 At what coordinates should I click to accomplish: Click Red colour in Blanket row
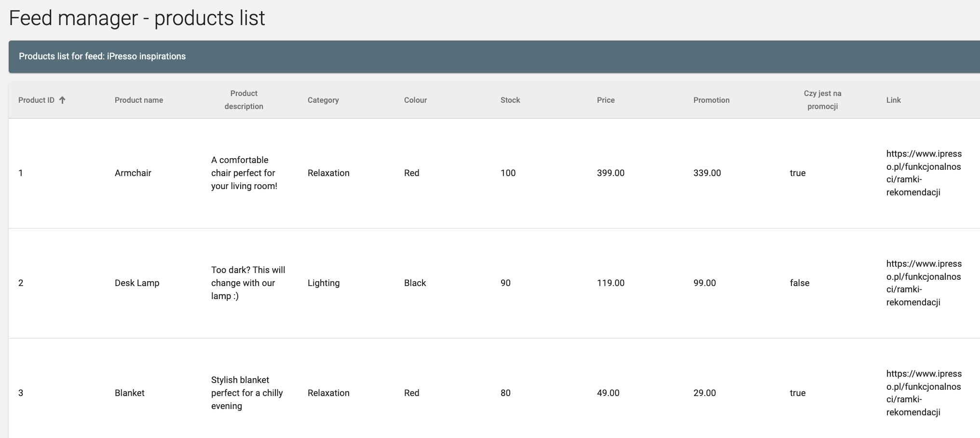pyautogui.click(x=411, y=393)
